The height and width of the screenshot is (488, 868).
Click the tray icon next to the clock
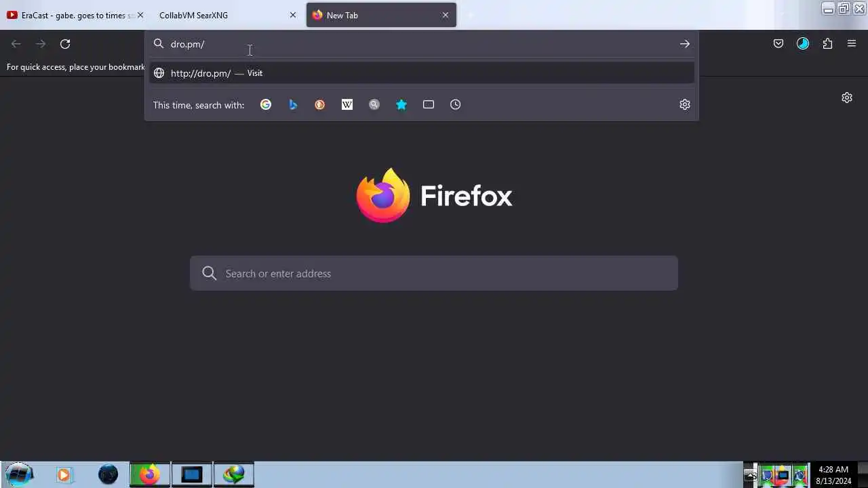click(800, 475)
